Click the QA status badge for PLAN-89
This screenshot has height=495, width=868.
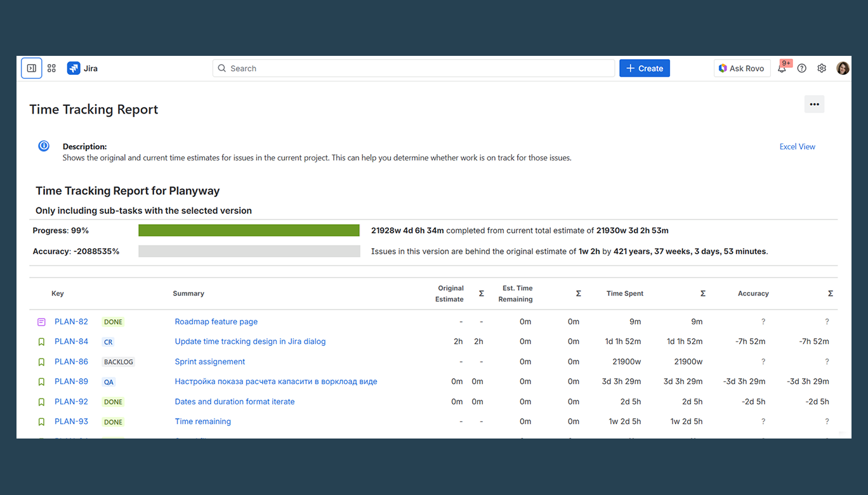click(109, 382)
